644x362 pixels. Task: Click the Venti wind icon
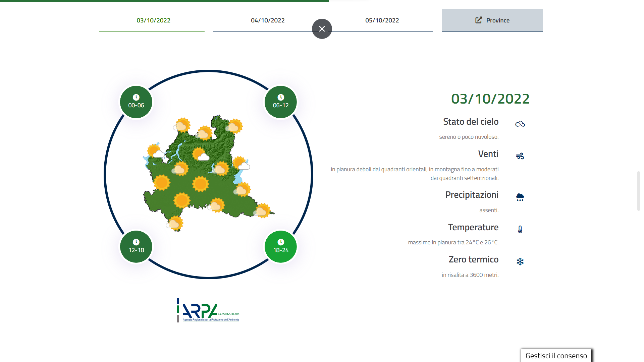[520, 156]
